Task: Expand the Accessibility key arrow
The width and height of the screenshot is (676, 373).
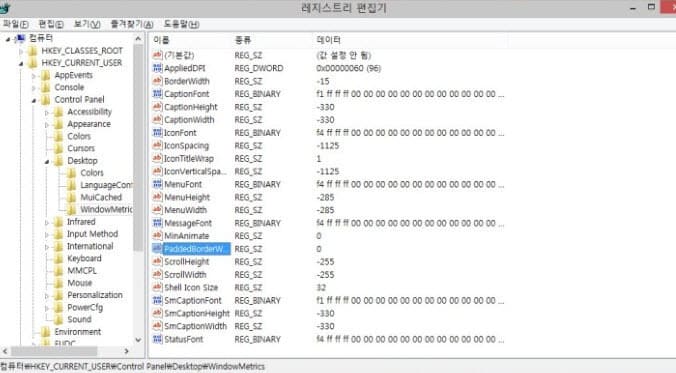Action: (x=47, y=112)
